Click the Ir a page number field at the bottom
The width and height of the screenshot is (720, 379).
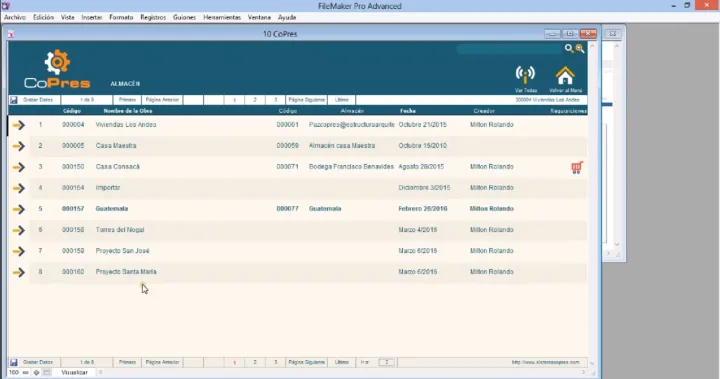(x=386, y=362)
